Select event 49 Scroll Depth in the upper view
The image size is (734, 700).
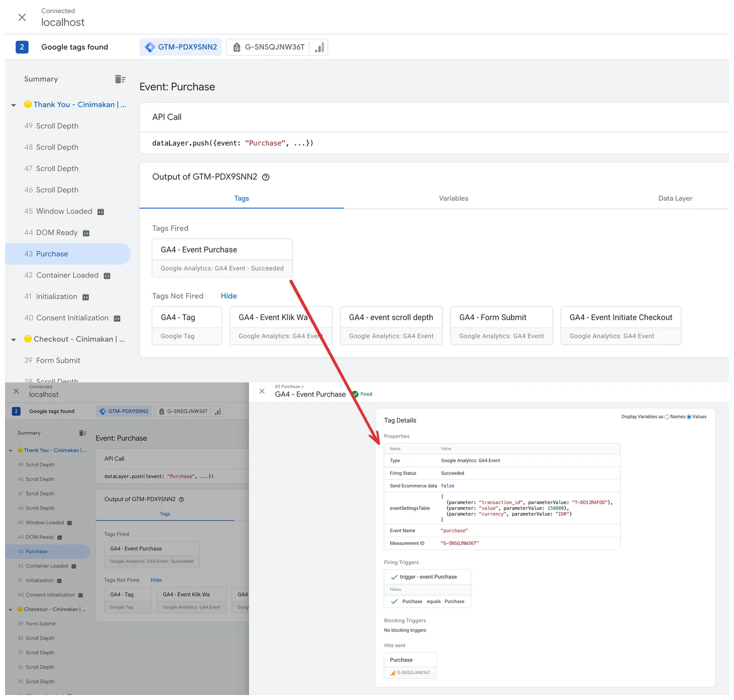tap(51, 126)
